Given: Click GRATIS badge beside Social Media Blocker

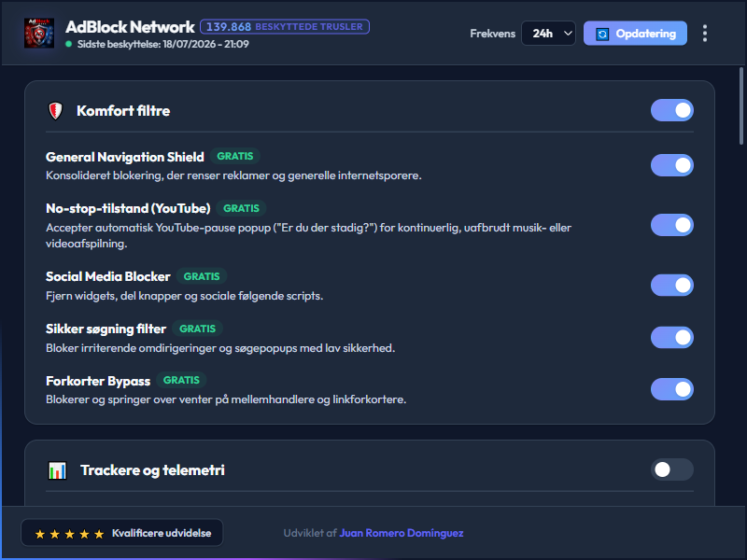Looking at the screenshot, I should click(x=202, y=276).
